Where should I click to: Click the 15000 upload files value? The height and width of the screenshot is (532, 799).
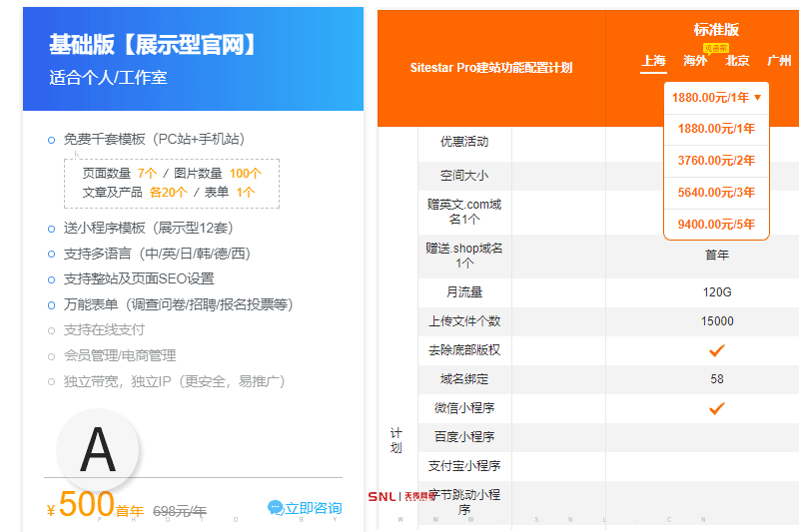[x=717, y=321]
